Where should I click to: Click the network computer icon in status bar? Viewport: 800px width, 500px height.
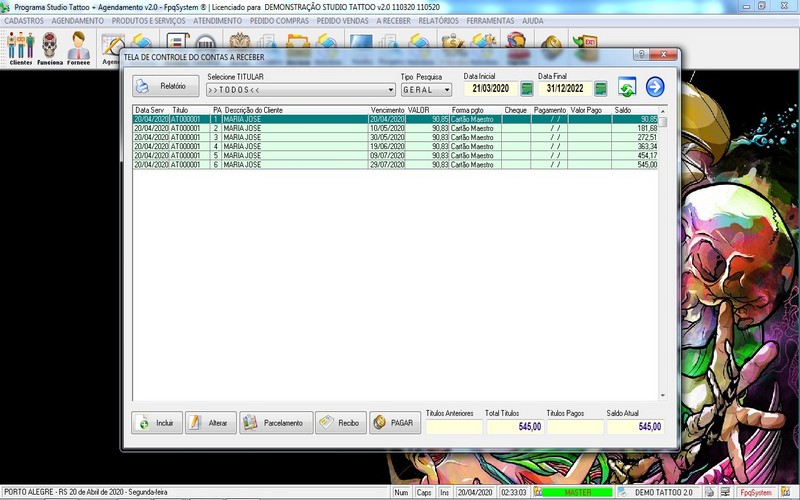[724, 492]
